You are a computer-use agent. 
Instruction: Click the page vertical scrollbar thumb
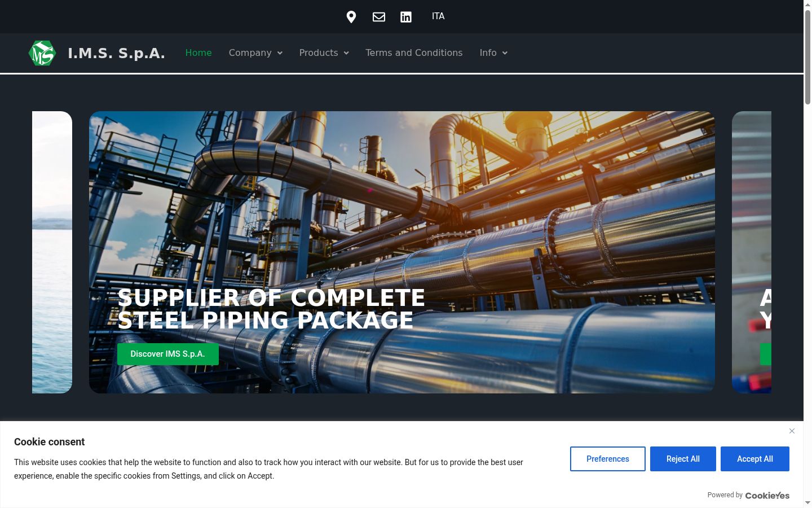pyautogui.click(x=807, y=56)
